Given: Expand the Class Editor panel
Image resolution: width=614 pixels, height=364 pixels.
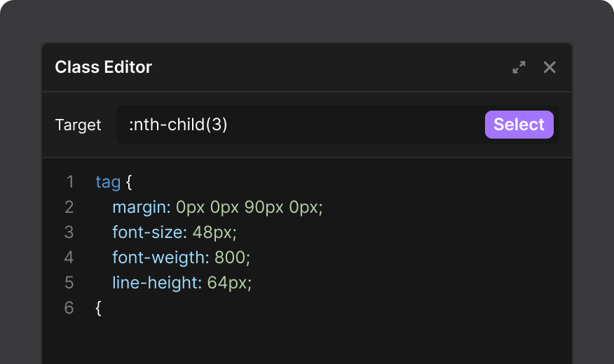Looking at the screenshot, I should (x=519, y=67).
